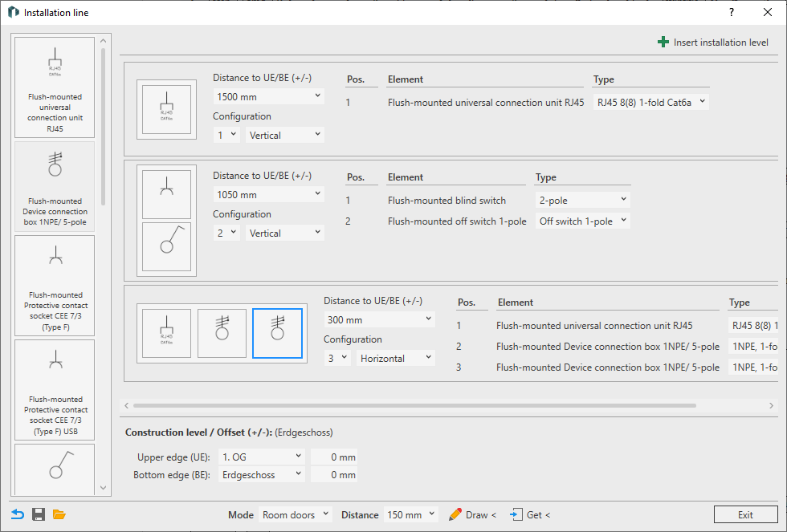Click the green plus Insert installation level icon
The height and width of the screenshot is (532, 787).
tap(663, 42)
